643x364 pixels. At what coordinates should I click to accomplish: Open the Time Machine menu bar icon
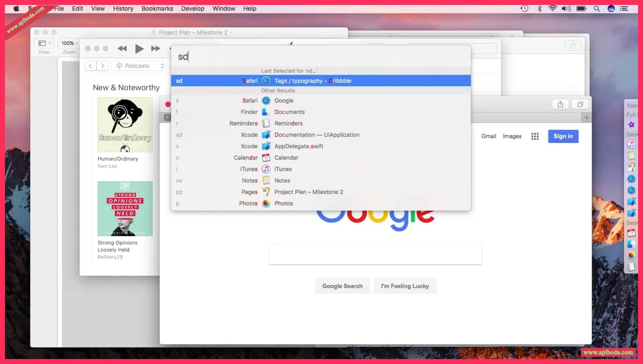[524, 9]
